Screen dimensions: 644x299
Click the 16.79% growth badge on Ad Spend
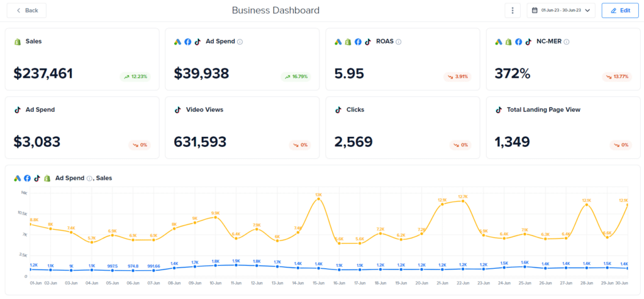296,77
